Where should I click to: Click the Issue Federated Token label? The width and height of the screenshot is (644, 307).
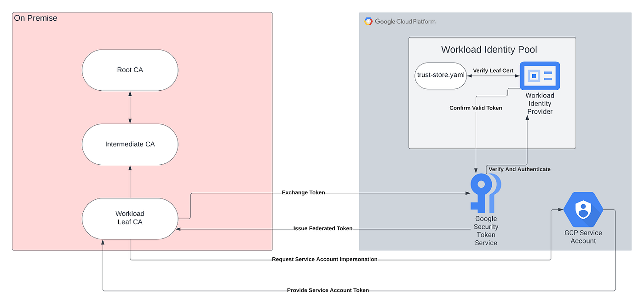point(323,228)
